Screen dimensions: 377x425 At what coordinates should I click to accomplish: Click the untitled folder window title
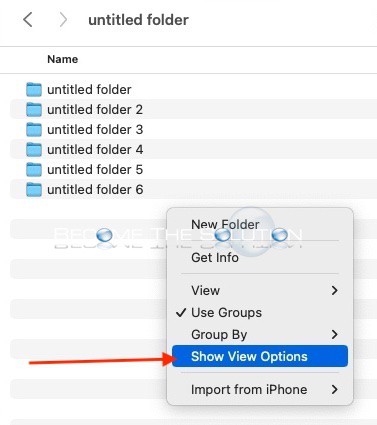click(138, 20)
